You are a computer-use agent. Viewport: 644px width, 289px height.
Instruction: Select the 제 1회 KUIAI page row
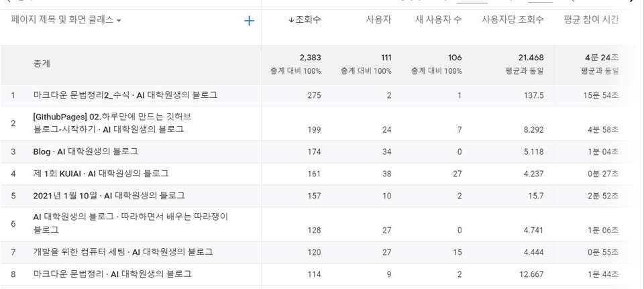point(101,174)
